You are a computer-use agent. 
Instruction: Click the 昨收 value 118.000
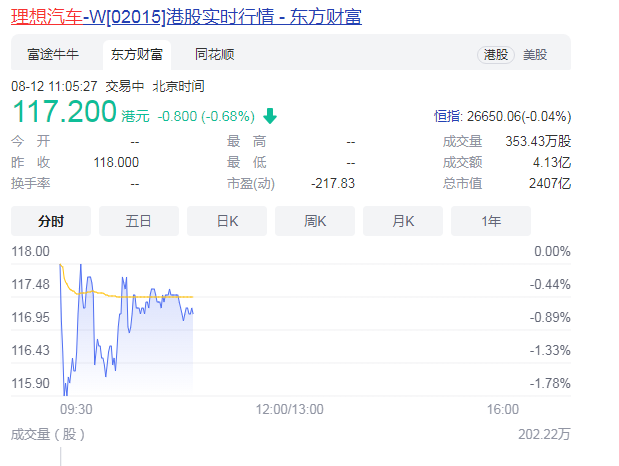pyautogui.click(x=116, y=162)
